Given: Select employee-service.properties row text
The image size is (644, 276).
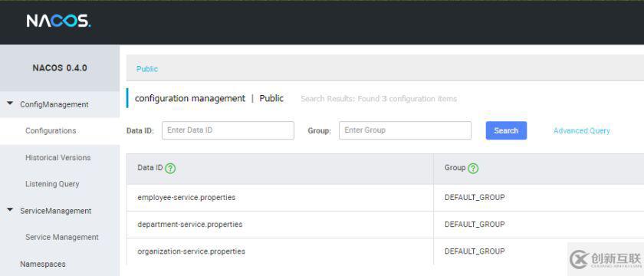Looking at the screenshot, I should [186, 198].
